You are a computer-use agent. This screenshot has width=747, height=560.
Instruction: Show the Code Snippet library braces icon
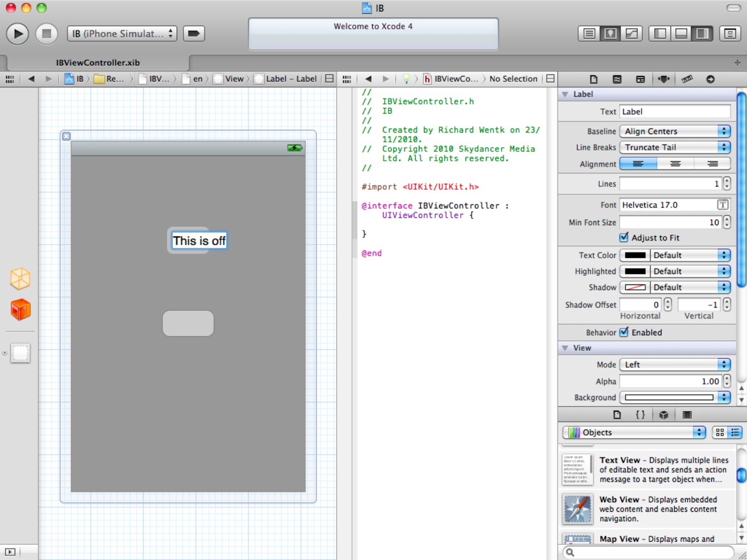(640, 415)
